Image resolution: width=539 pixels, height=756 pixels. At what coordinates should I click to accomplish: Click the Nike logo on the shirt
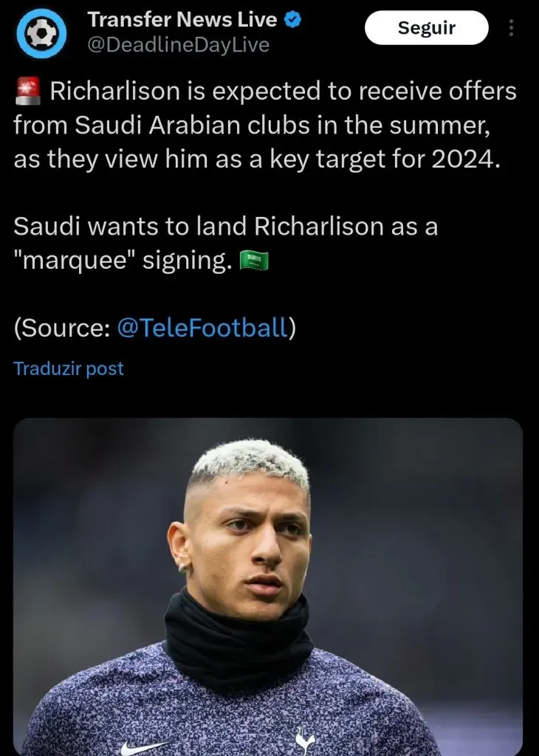pos(139,746)
